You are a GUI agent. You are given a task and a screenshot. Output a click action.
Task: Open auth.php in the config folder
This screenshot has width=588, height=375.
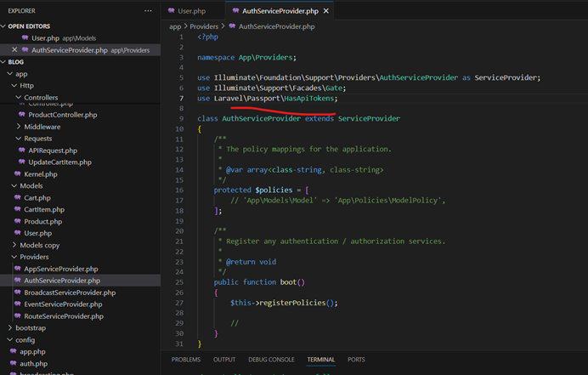click(33, 363)
